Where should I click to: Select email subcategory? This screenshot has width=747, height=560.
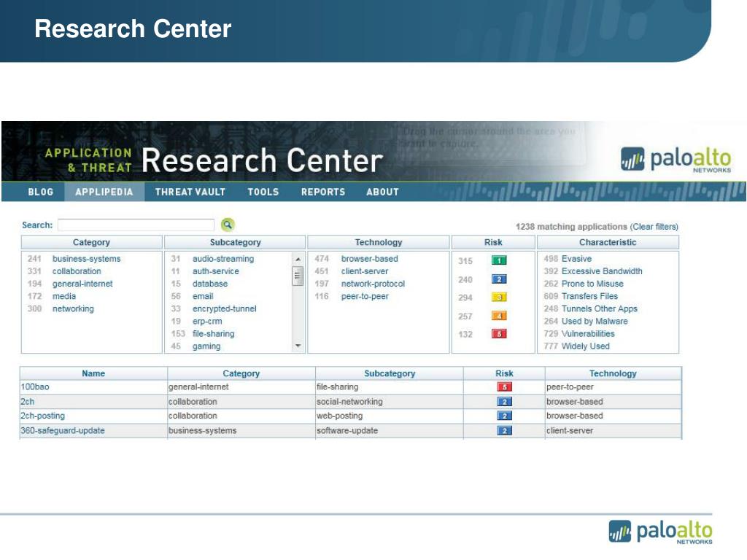(x=203, y=296)
